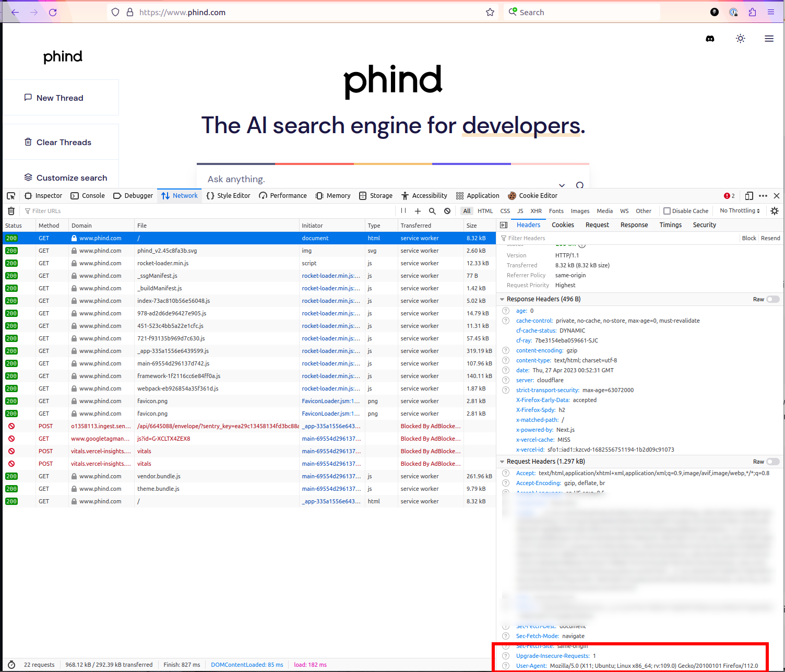Pause network recording
This screenshot has height=672, width=785.
coord(403,211)
